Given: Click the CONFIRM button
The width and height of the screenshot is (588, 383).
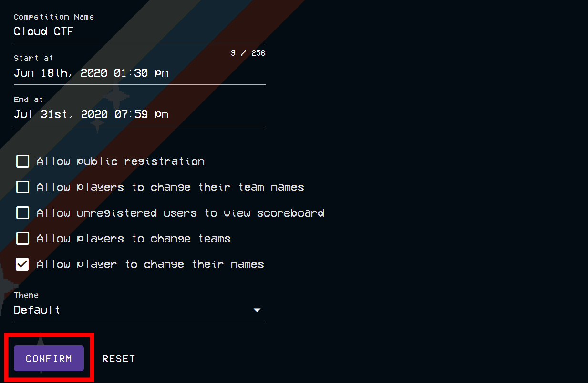Looking at the screenshot, I should (x=49, y=358).
